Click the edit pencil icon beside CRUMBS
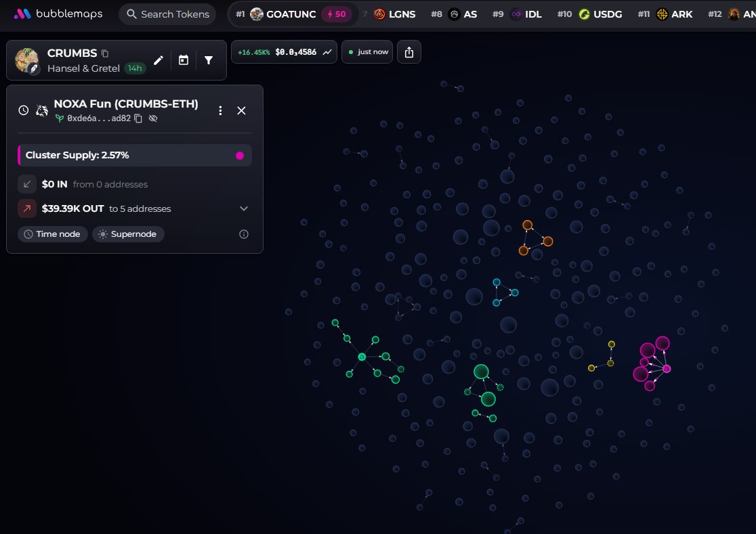The image size is (756, 534). pos(158,60)
